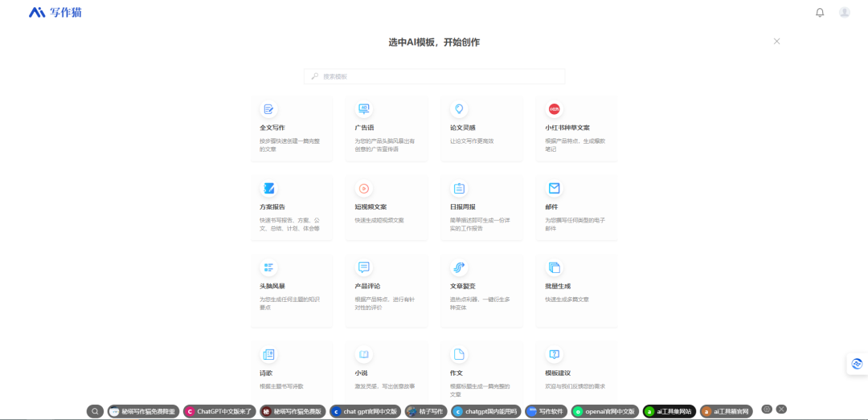Click the 论文灵感 lightbulb icon
The height and width of the screenshot is (420, 868).
coord(459,109)
